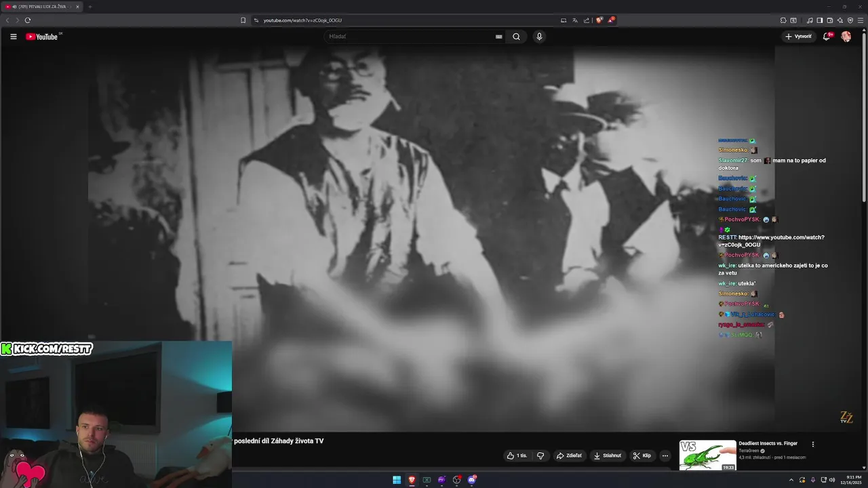
Task: Click the Stiahnuť download button
Action: click(608, 455)
